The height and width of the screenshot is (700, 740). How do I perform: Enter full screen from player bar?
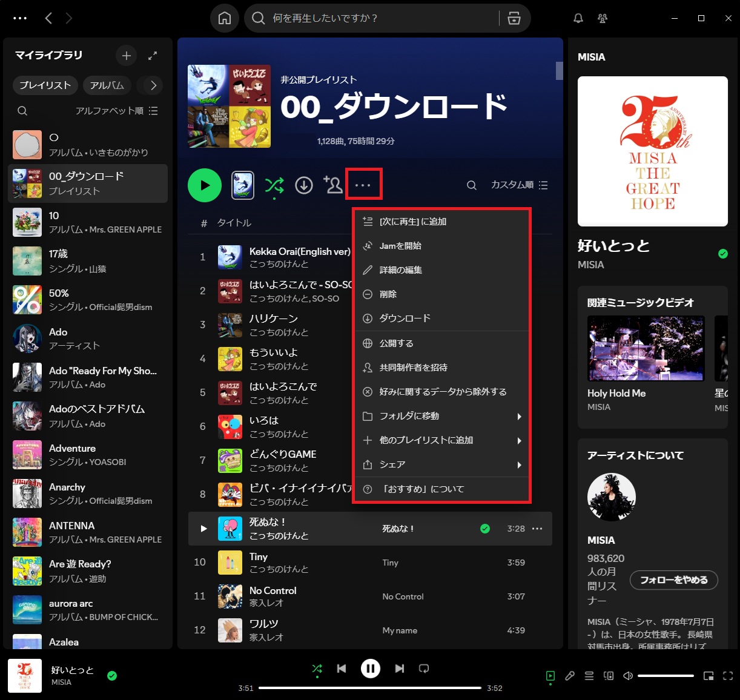pyautogui.click(x=728, y=676)
